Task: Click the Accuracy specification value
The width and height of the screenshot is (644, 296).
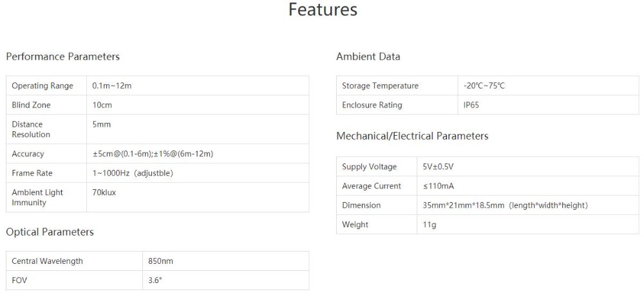Action: tap(153, 154)
